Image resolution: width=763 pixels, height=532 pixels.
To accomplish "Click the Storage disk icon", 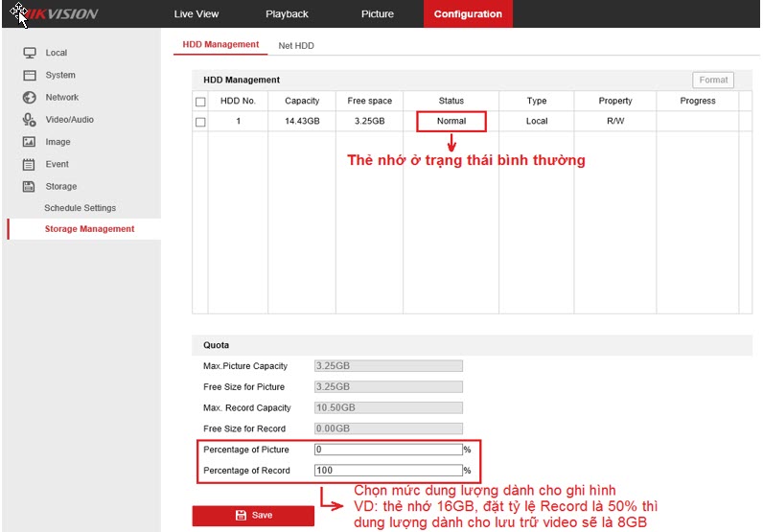I will (30, 186).
